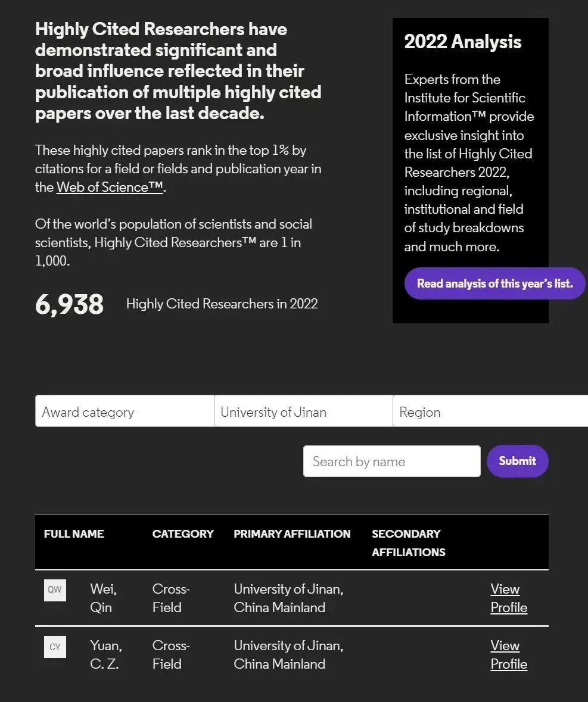Click Cross-Field category in Yuan's row
Viewport: 588px width, 702px height.
[x=170, y=654]
